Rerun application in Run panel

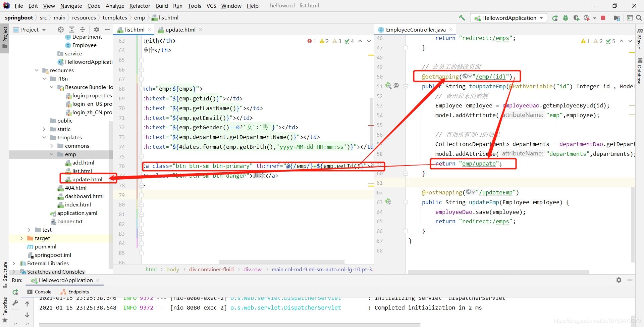(x=15, y=292)
